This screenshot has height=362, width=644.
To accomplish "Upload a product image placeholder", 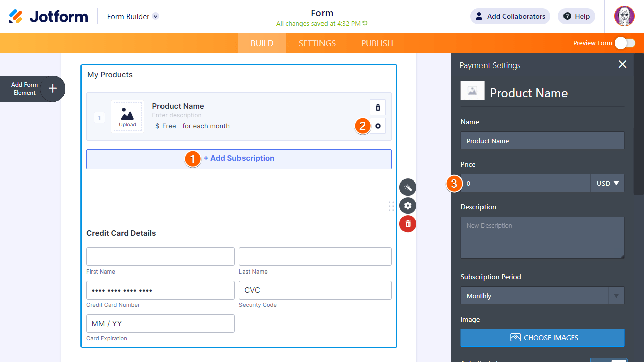I will tap(127, 116).
